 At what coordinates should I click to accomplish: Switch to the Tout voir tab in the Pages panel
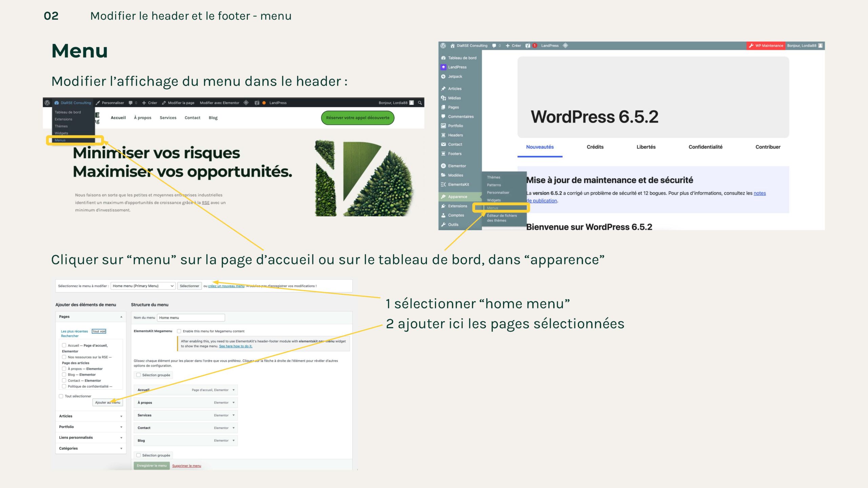pos(99,331)
